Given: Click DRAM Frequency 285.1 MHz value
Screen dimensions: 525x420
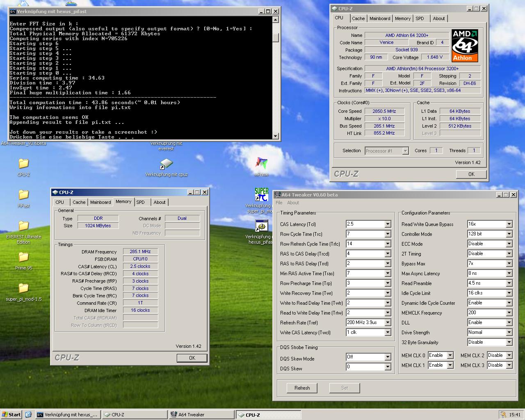Looking at the screenshot, I should (140, 251).
